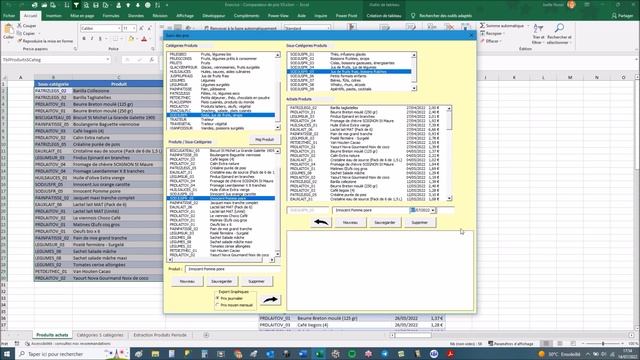Click the Filter icon in quick access toolbar

point(76,5)
